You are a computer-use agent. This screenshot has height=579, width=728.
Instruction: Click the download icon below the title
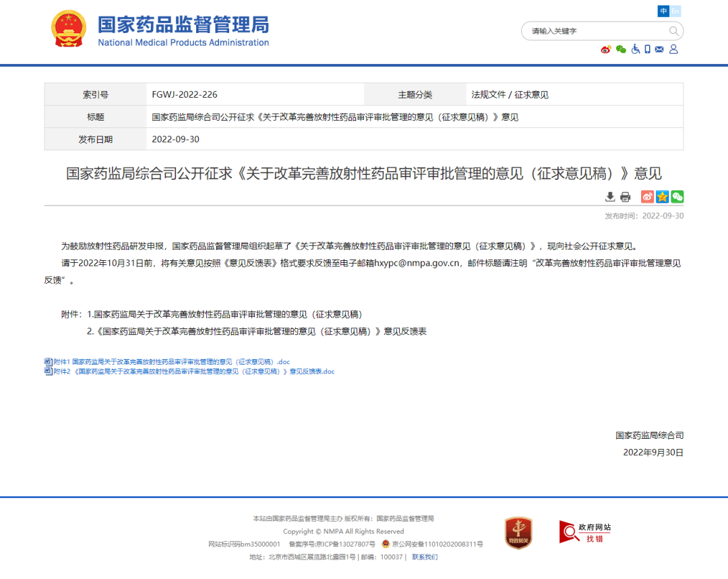tap(610, 197)
